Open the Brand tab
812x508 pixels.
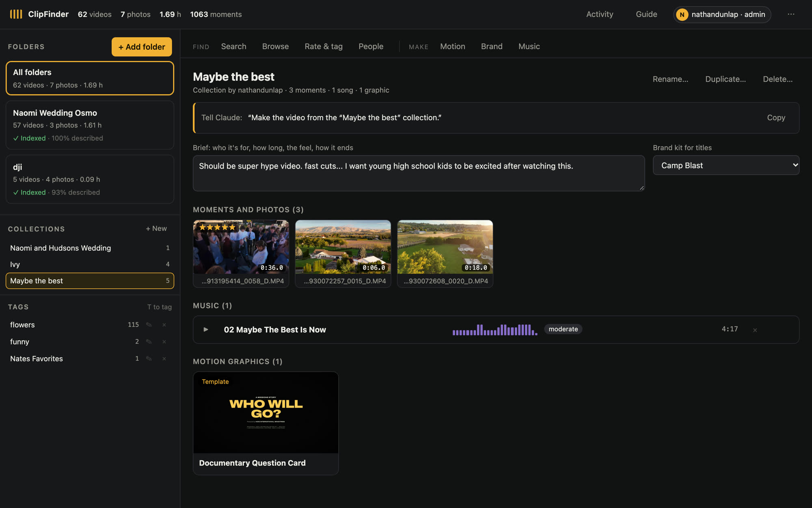click(492, 46)
